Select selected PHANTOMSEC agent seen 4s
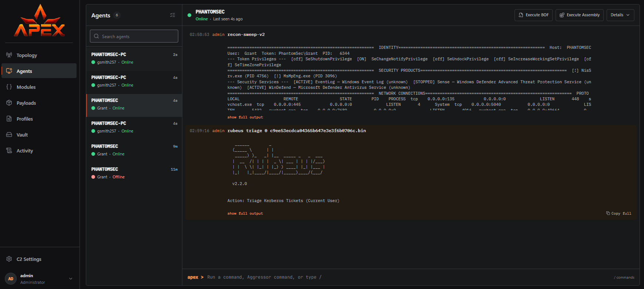Screen dimensions: 644x289 coord(134,105)
